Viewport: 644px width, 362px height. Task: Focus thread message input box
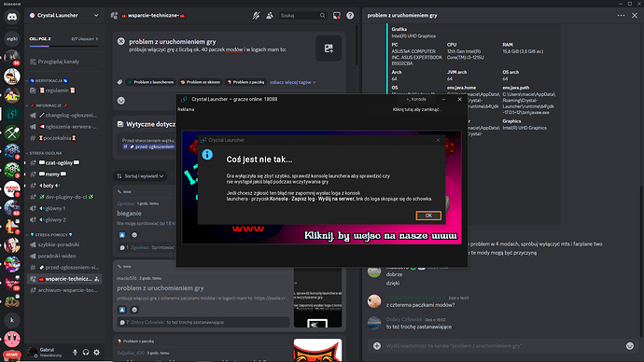point(502,346)
